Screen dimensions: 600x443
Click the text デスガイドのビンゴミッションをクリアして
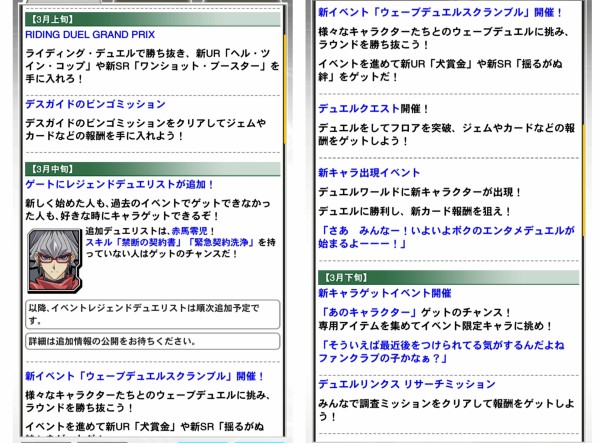tap(146, 129)
